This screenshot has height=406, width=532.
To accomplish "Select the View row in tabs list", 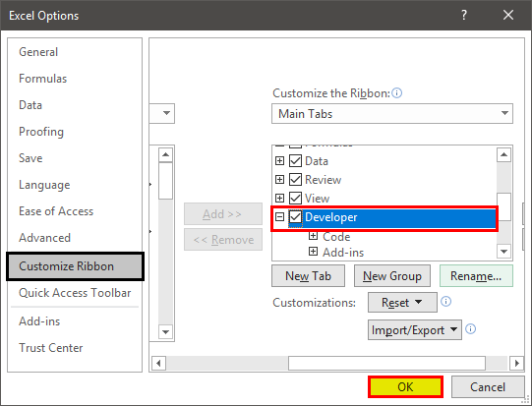I will pos(317,198).
